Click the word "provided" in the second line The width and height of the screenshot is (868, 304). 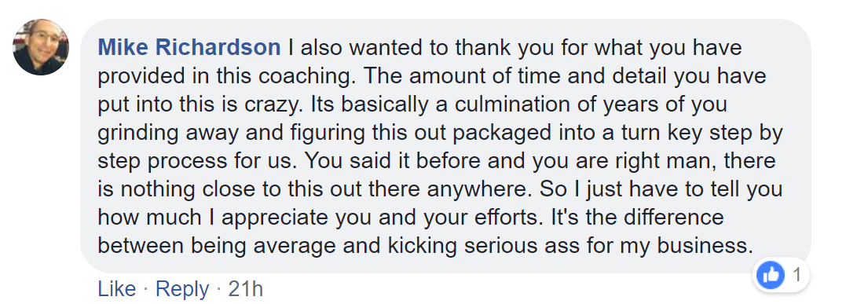[x=134, y=76]
